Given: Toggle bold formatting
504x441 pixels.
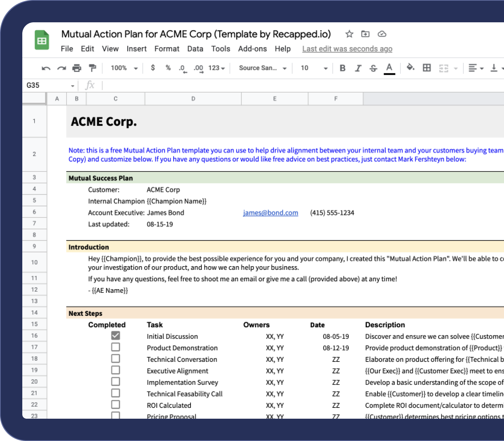Looking at the screenshot, I should click(342, 68).
